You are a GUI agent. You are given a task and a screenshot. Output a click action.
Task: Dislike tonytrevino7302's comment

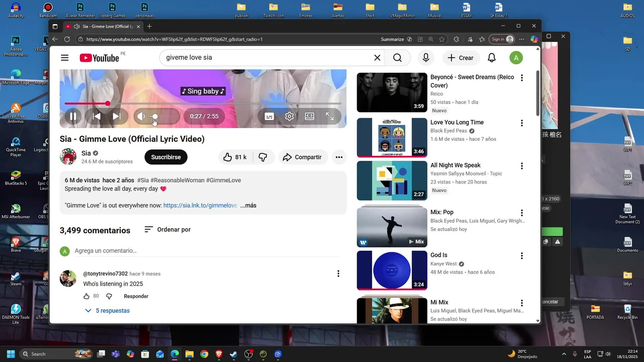(109, 296)
